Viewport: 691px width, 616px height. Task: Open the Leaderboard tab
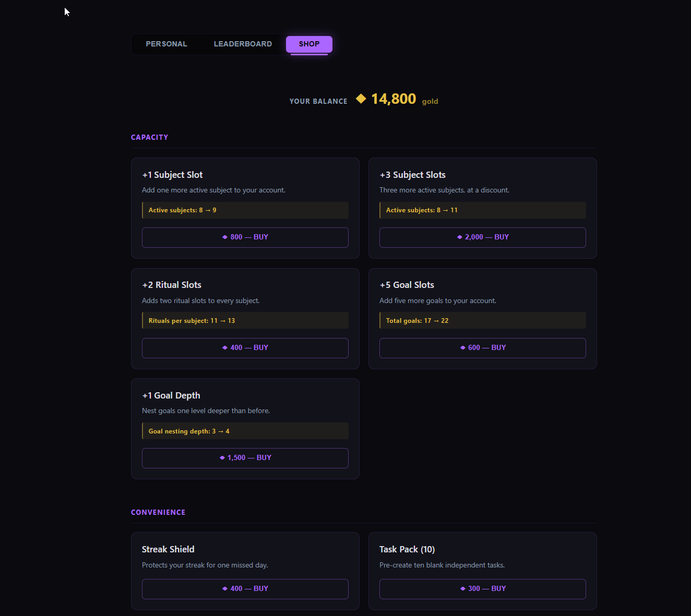(x=243, y=44)
